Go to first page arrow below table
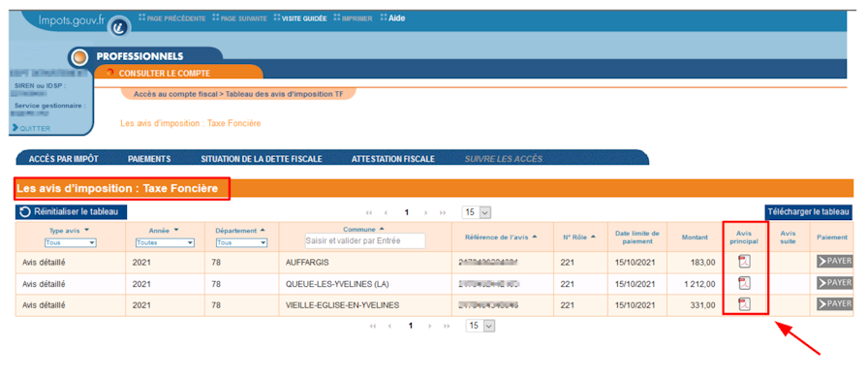This screenshot has width=868, height=379. [x=372, y=326]
